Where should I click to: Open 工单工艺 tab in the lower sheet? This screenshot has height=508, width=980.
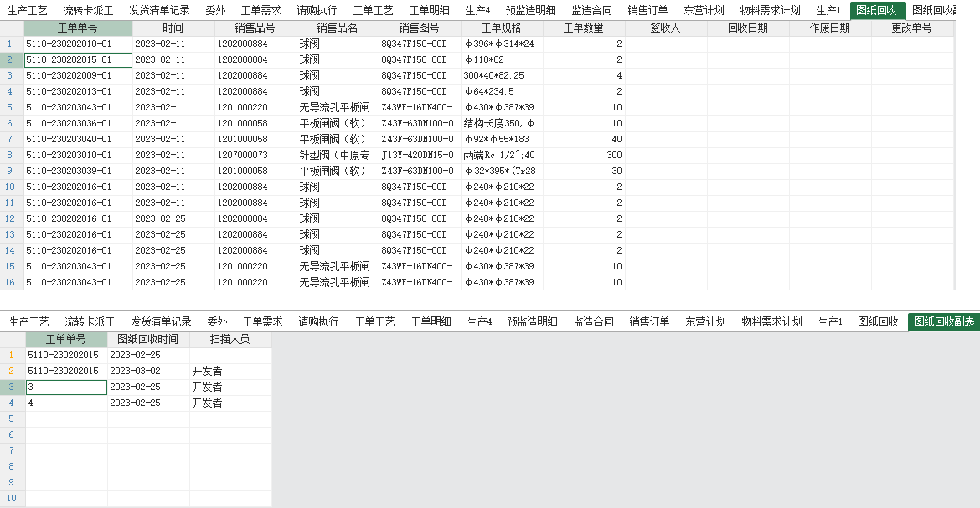click(375, 322)
